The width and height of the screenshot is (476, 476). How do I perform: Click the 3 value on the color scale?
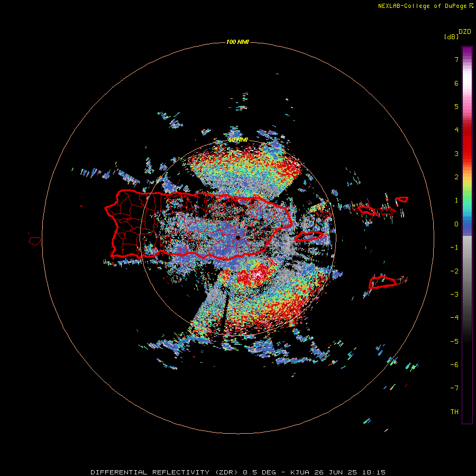tap(456, 153)
